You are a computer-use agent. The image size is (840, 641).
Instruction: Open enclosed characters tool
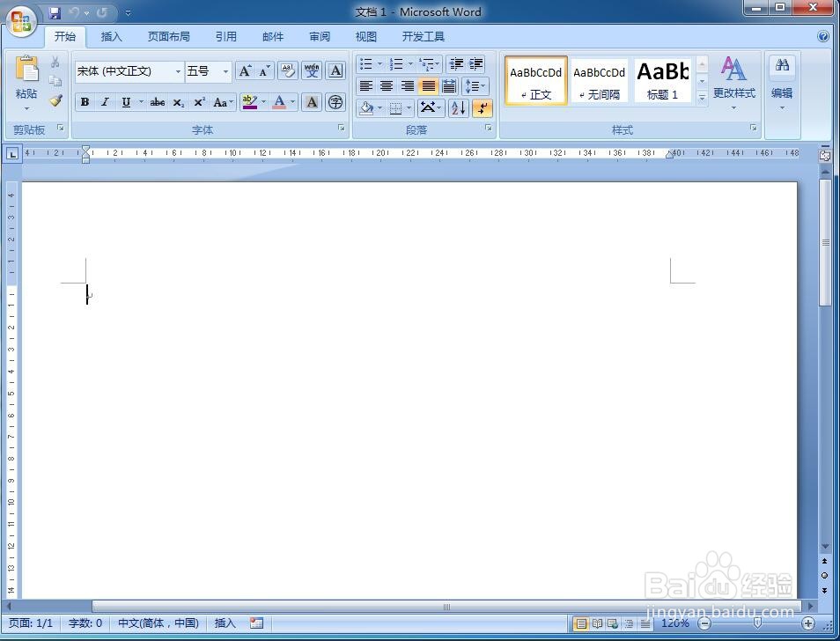pyautogui.click(x=335, y=102)
